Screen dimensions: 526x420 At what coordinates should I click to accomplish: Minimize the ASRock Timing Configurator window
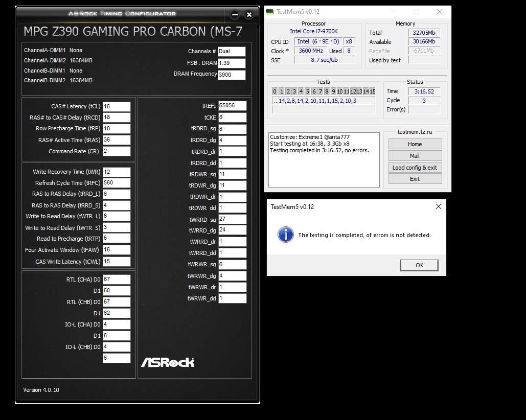click(x=235, y=14)
